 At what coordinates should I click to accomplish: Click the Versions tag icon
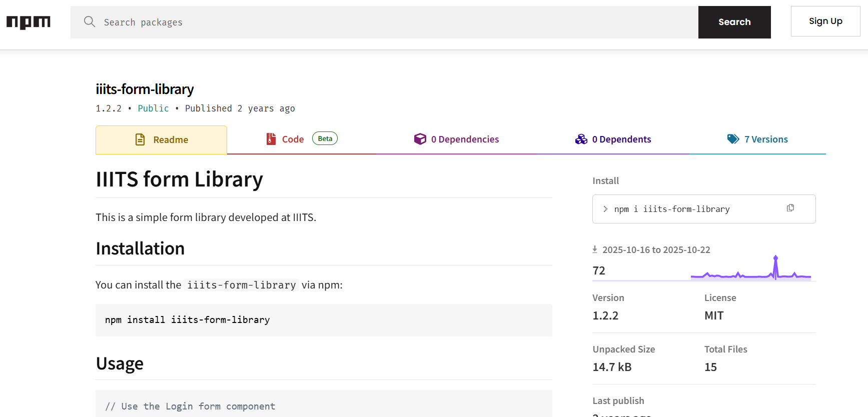click(733, 139)
